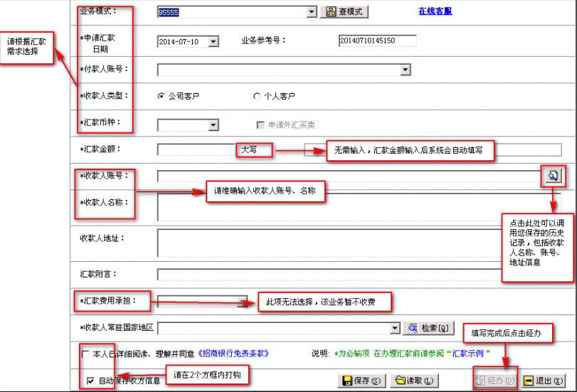
Task: Expand the 收款人常驻国家地区 dropdown
Action: tap(395, 328)
